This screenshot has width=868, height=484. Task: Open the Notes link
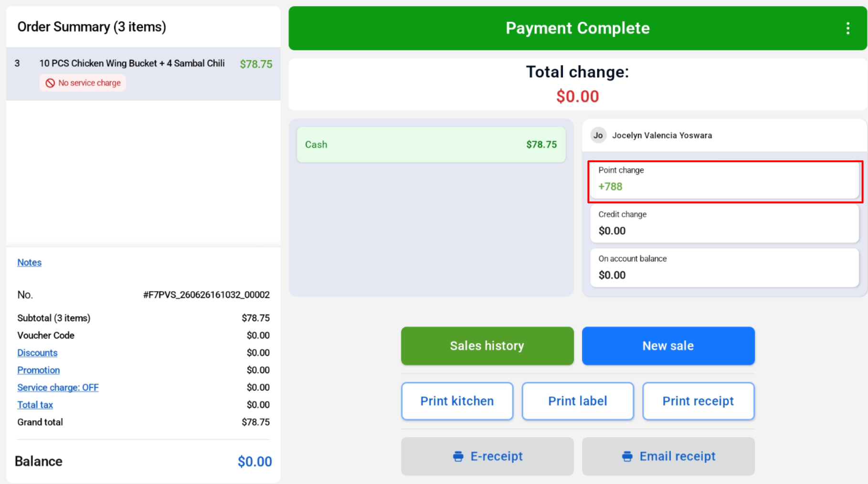tap(29, 263)
